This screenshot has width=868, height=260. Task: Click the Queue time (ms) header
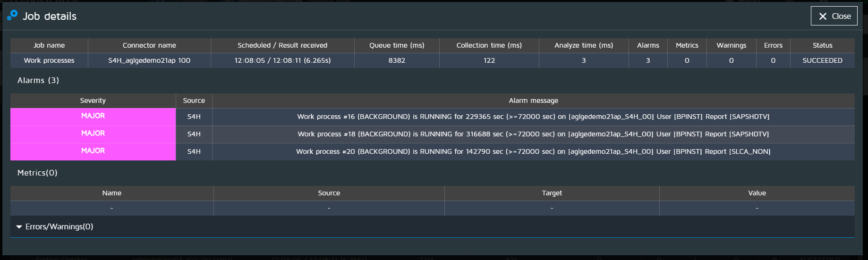[397, 45]
